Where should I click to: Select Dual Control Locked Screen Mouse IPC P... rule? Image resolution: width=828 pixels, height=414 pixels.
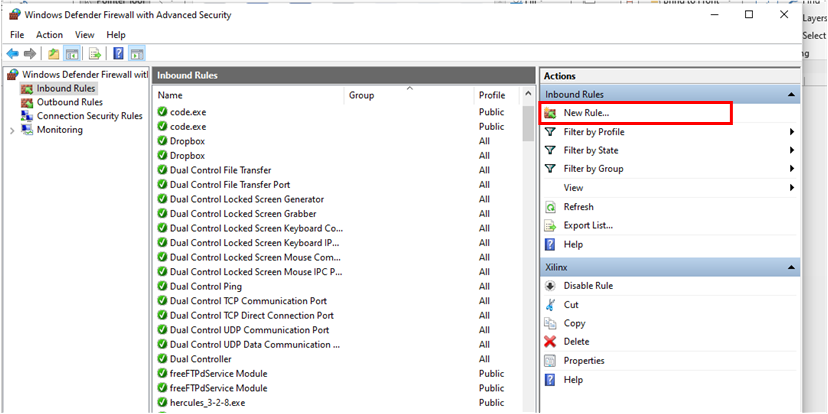coord(256,272)
